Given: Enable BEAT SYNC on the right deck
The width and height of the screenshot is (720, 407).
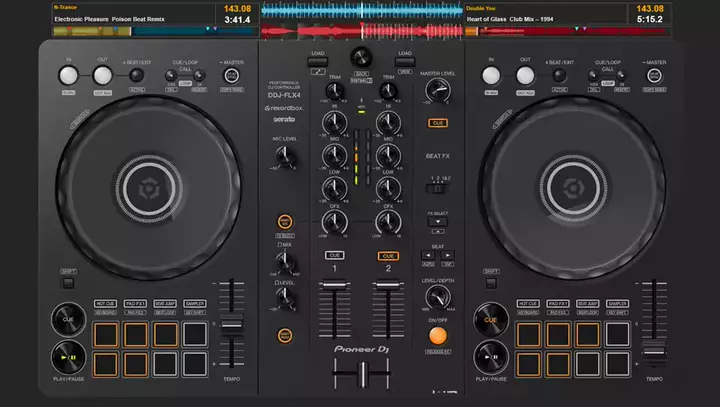Looking at the screenshot, I should pos(654,75).
